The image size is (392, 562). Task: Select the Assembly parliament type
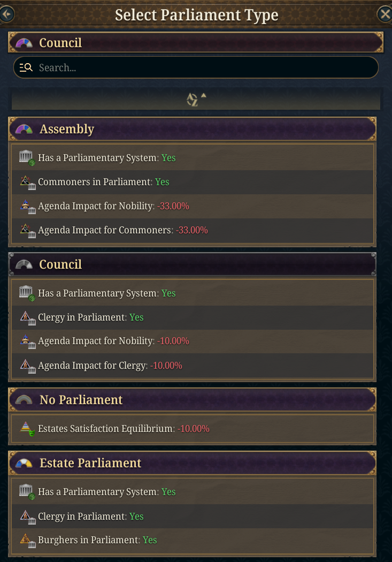pos(192,128)
